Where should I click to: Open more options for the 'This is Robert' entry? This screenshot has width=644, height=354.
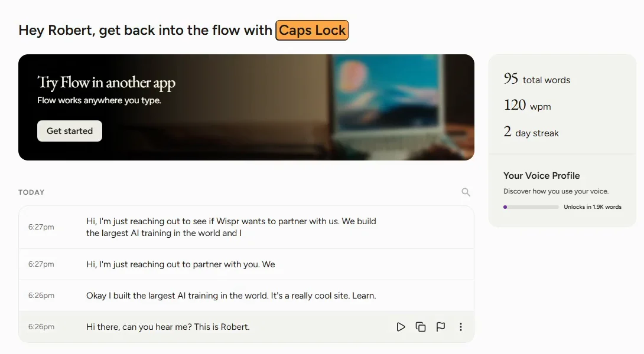point(461,327)
